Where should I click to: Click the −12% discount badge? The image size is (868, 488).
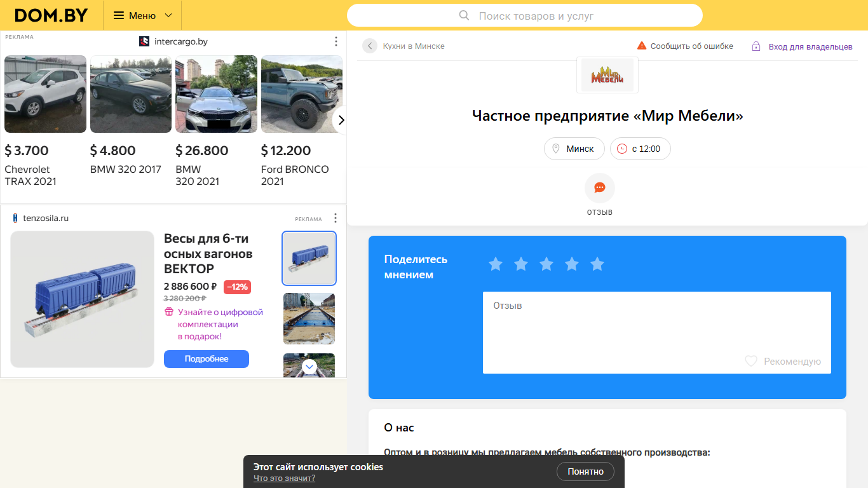coord(237,287)
